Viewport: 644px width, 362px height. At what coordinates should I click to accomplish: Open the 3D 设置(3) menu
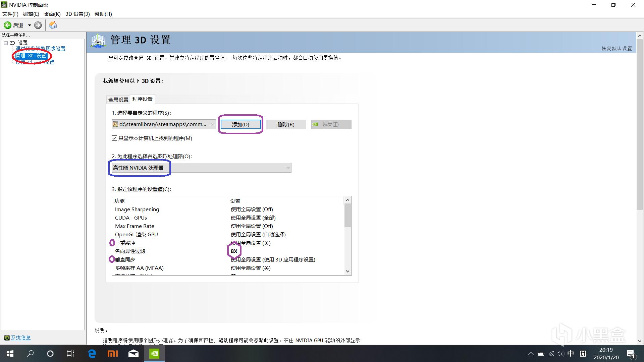pyautogui.click(x=77, y=14)
